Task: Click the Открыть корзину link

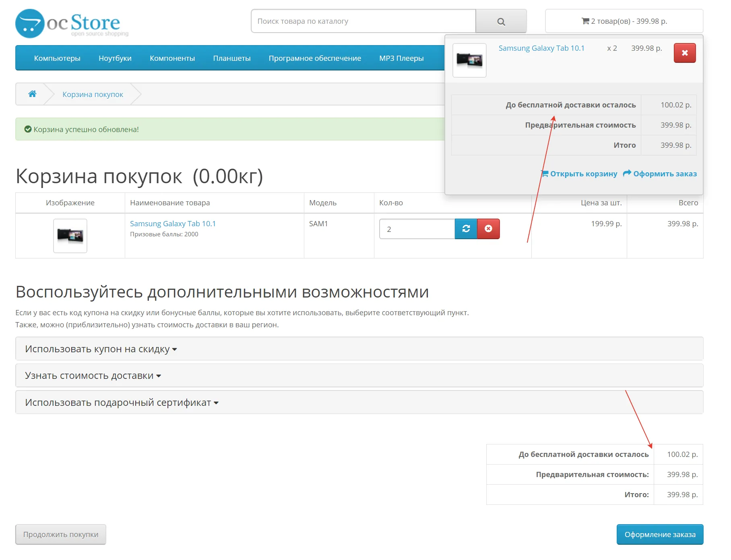Action: click(579, 174)
